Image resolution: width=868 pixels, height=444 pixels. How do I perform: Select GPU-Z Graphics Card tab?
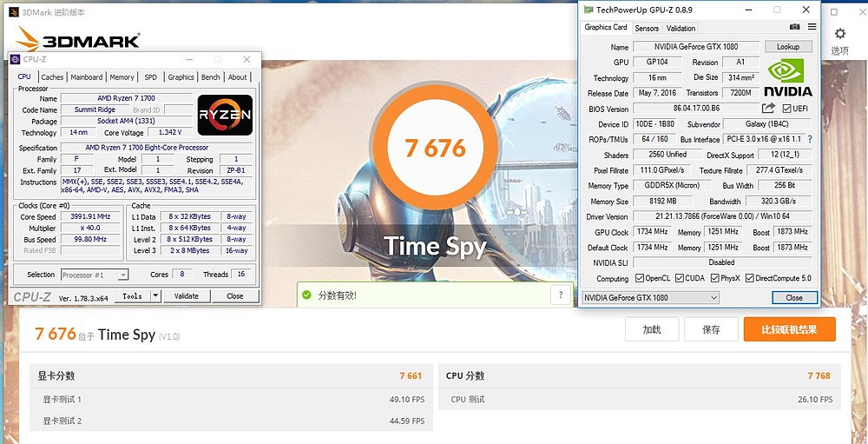pyautogui.click(x=606, y=27)
